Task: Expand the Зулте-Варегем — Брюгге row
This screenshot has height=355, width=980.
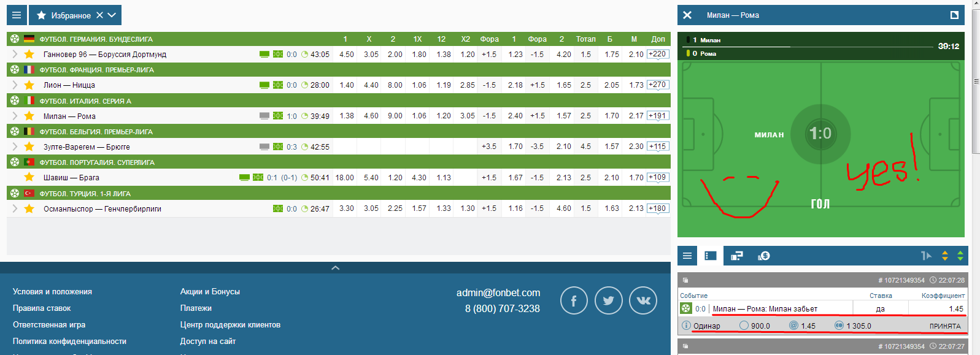Action: [x=15, y=147]
